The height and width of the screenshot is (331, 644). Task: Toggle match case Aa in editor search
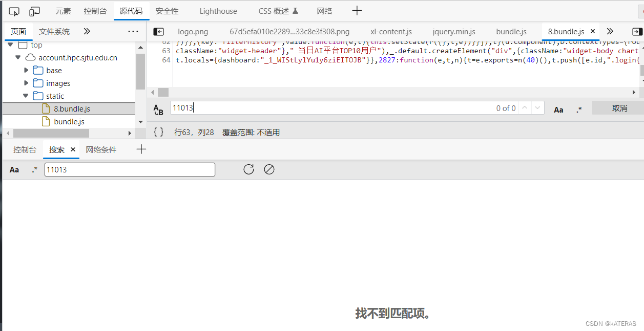[558, 109]
